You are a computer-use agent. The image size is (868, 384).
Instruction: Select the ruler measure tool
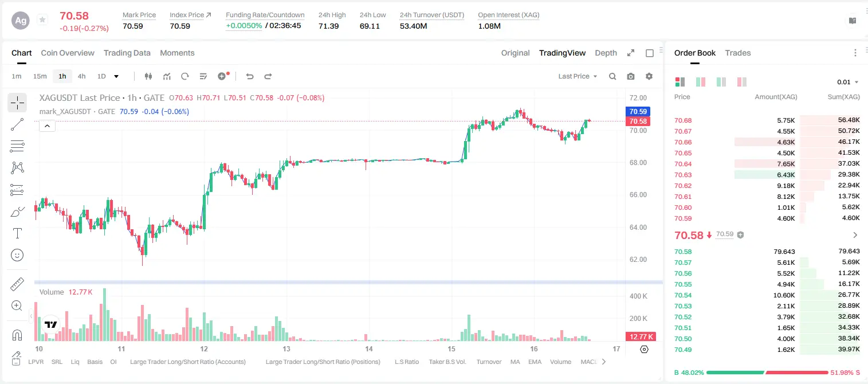[17, 284]
